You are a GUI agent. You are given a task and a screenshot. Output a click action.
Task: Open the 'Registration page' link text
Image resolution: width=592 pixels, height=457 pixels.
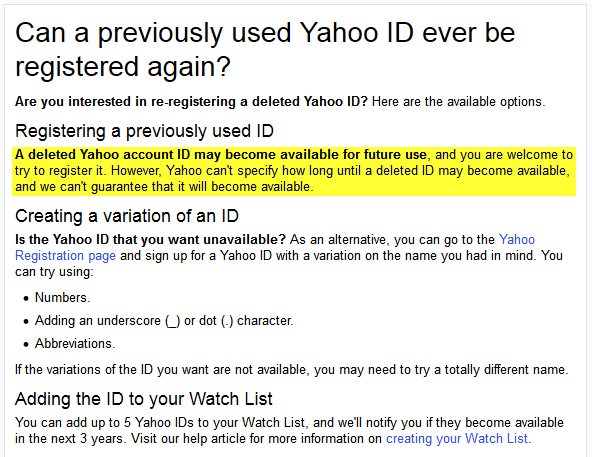tap(65, 256)
